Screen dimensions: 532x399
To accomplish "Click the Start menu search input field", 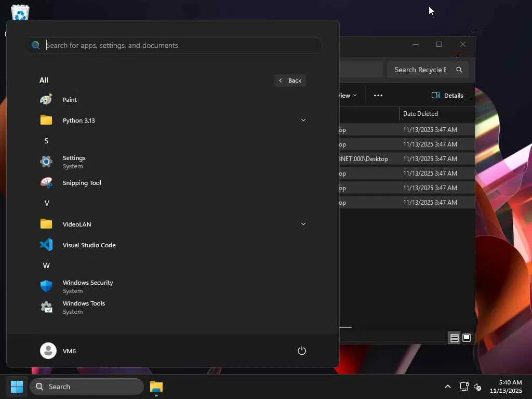I will 174,45.
